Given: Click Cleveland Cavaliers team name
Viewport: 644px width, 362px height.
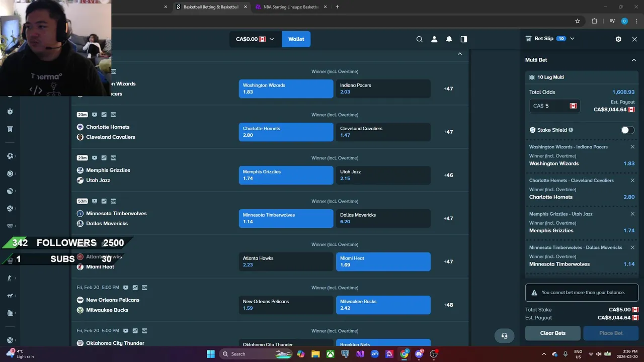Looking at the screenshot, I should coord(111,137).
